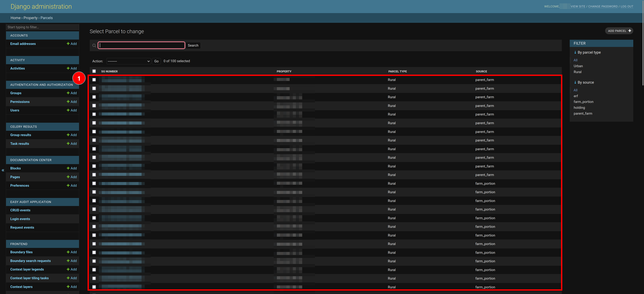This screenshot has width=644, height=294.
Task: Check the fourth parent_farm row checkbox
Action: pyautogui.click(x=94, y=106)
